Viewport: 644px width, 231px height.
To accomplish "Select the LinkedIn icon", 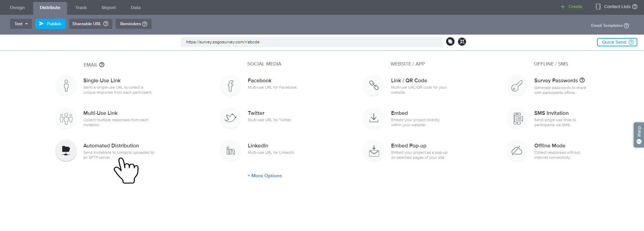I will point(230,151).
